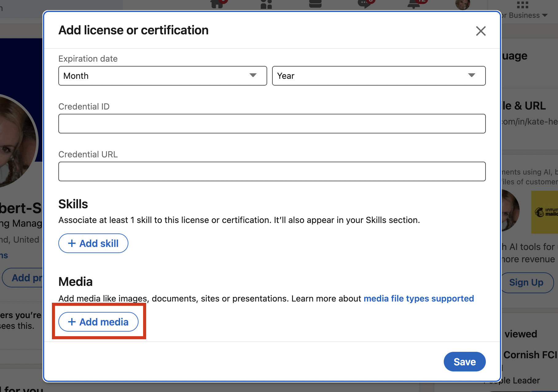The height and width of the screenshot is (392, 558).
Task: Open the My Network people icon
Action: (x=266, y=4)
